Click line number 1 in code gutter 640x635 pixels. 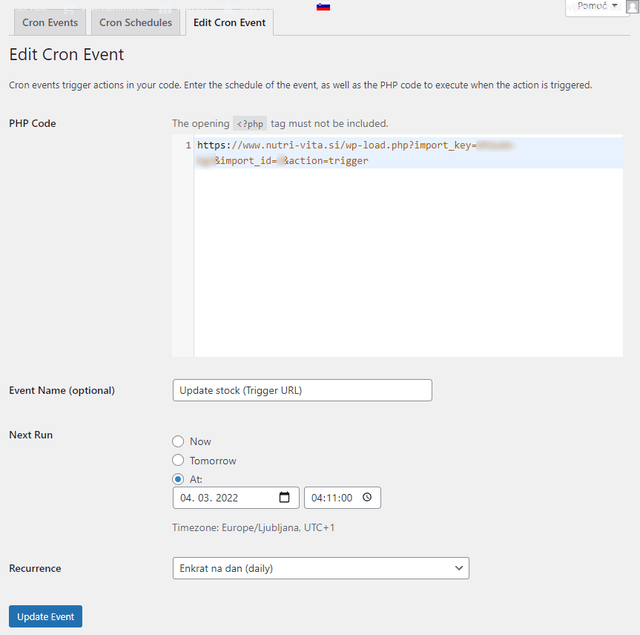[188, 145]
